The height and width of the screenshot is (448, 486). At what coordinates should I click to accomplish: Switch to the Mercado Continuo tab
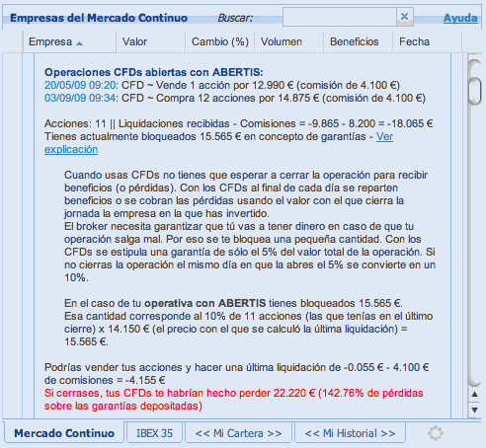(64, 433)
